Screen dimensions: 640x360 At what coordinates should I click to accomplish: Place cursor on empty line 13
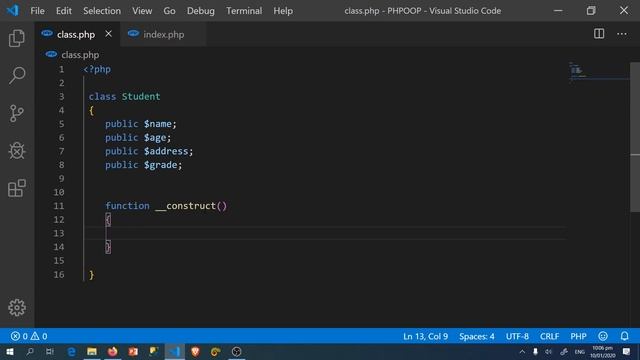325,233
